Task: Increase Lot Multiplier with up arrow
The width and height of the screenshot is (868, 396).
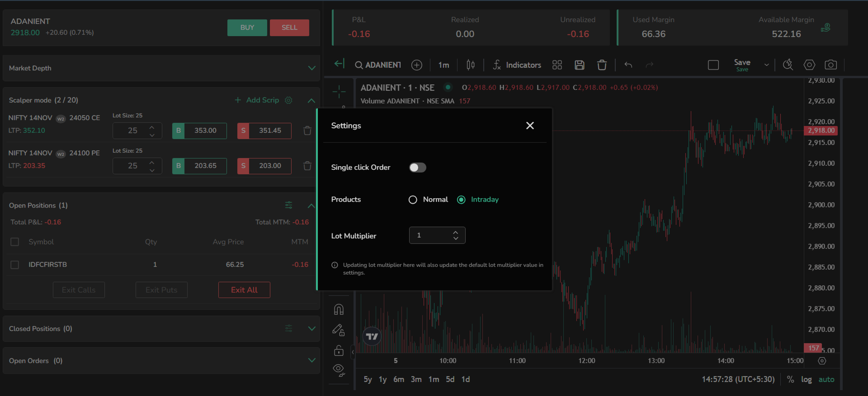Action: tap(455, 232)
